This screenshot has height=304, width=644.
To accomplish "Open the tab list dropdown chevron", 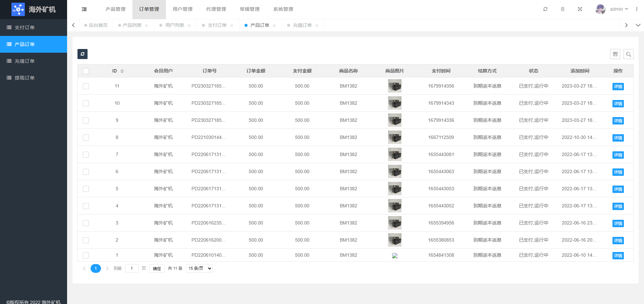I will click(638, 25).
